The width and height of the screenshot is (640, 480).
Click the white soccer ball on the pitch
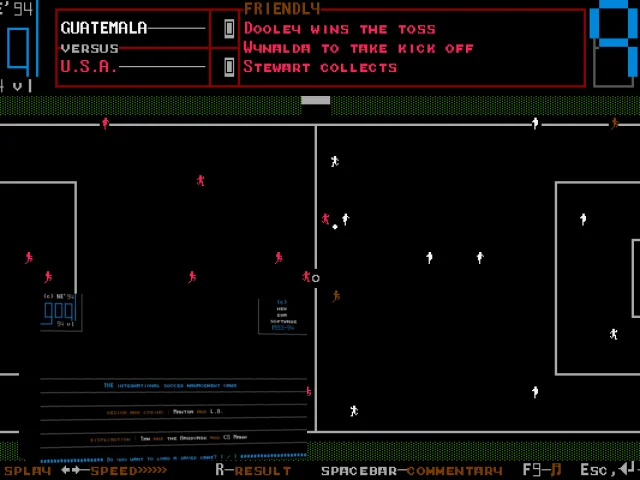[x=335, y=227]
